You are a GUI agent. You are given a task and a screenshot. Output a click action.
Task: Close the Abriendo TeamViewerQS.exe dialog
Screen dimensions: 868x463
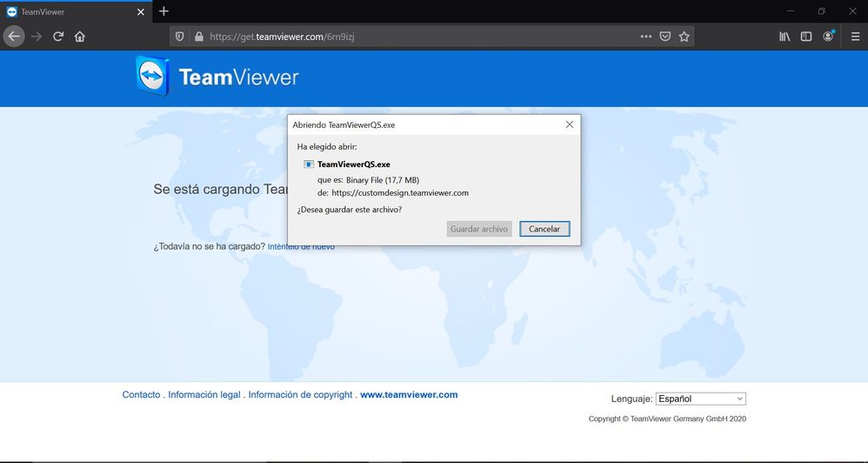pyautogui.click(x=569, y=124)
